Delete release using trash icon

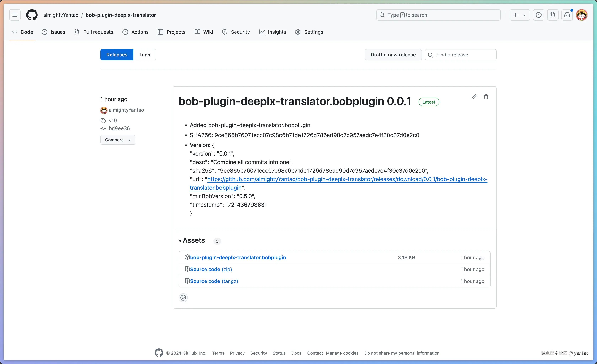coord(486,97)
